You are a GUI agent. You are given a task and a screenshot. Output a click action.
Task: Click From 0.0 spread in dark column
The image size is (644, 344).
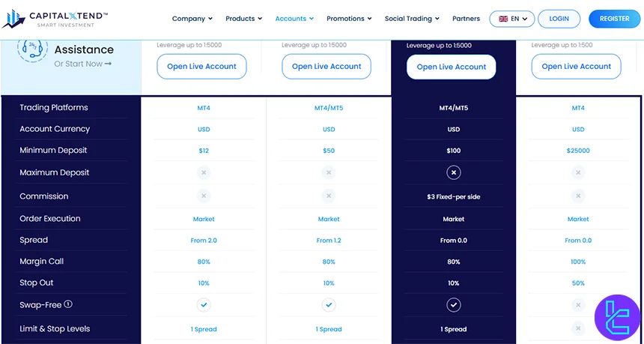coord(454,241)
